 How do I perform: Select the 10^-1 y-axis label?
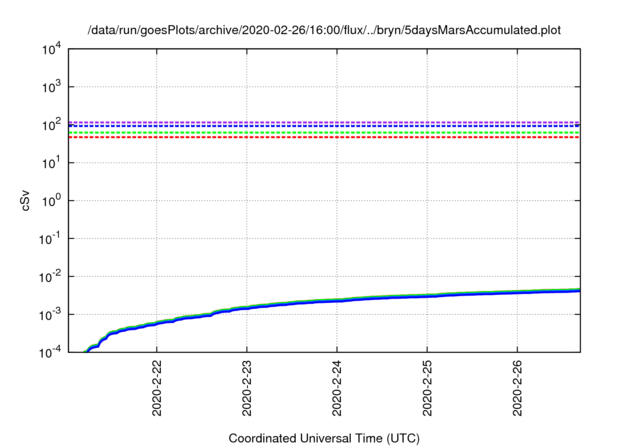[50, 239]
